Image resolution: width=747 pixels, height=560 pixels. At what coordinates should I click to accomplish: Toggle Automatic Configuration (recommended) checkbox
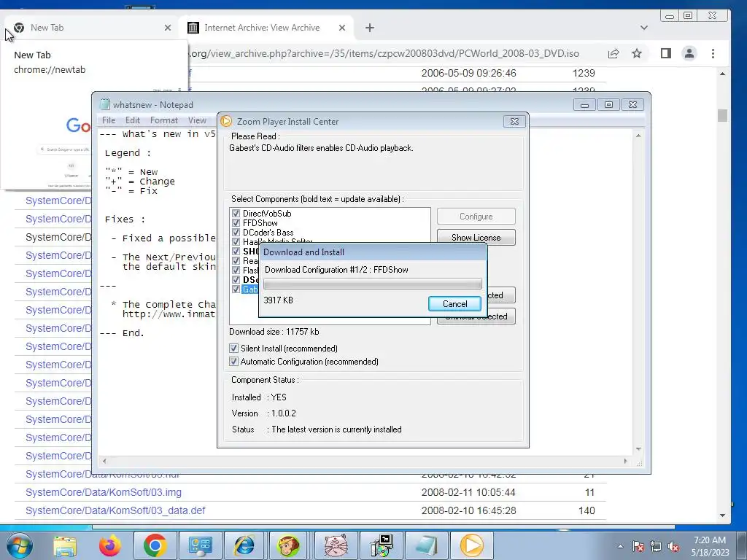[234, 362]
